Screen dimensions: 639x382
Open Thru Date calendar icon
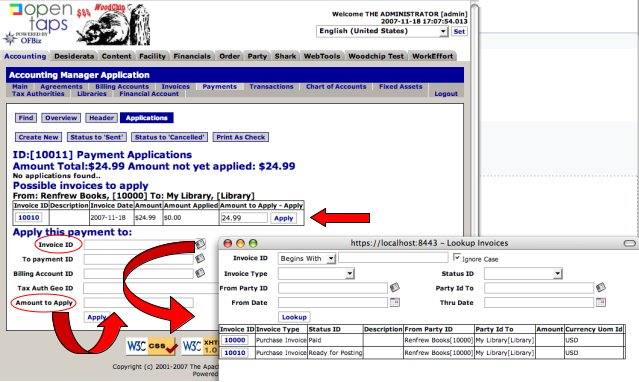(x=601, y=302)
